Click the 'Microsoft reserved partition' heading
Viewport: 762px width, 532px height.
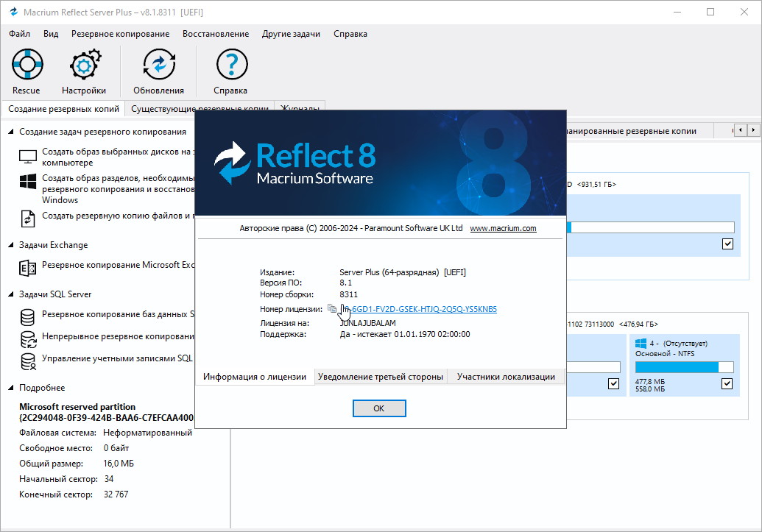coord(77,407)
